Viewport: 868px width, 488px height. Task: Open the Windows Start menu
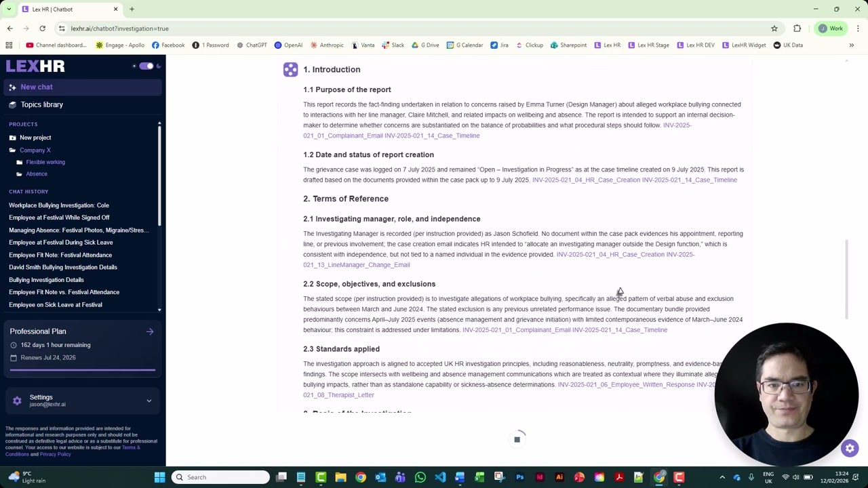[x=159, y=477]
